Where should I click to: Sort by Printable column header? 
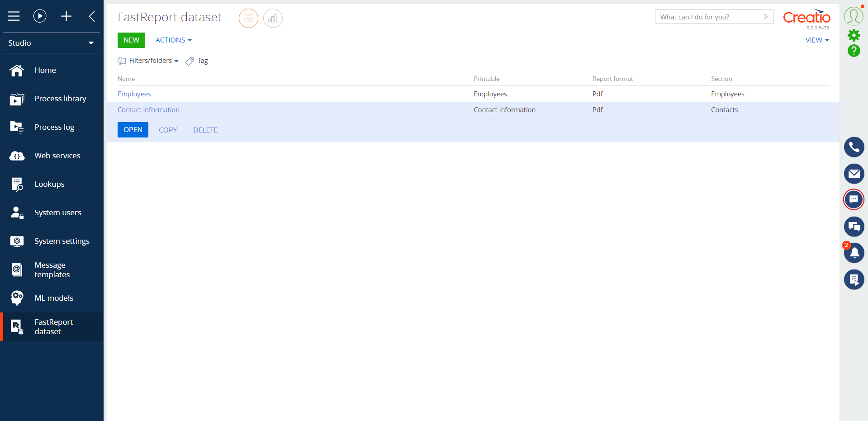click(487, 79)
